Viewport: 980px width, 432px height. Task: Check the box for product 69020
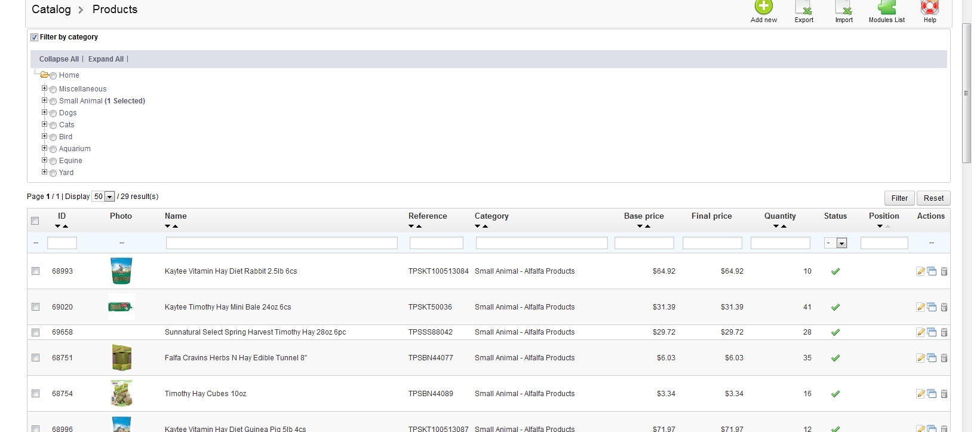[x=36, y=307]
